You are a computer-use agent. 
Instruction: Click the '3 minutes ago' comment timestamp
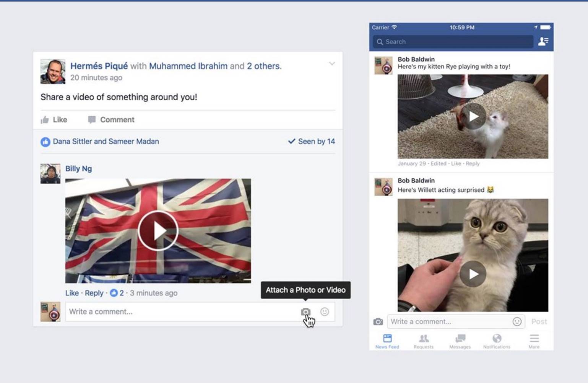pos(154,293)
